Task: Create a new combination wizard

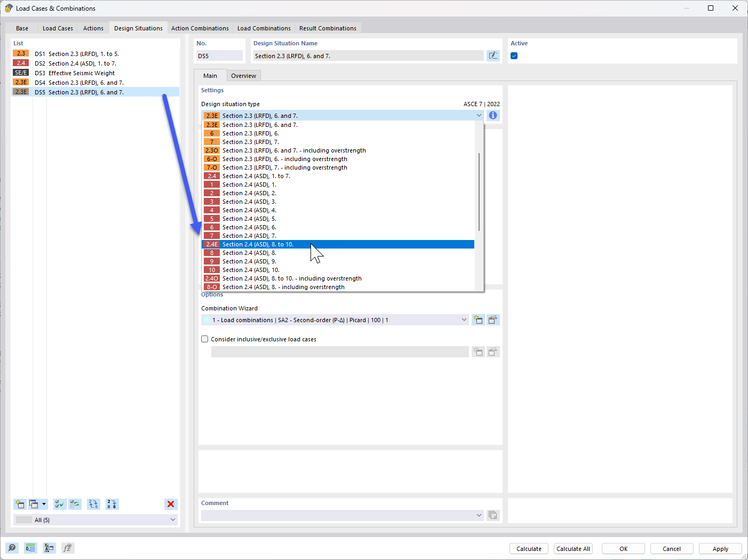Action: click(478, 320)
